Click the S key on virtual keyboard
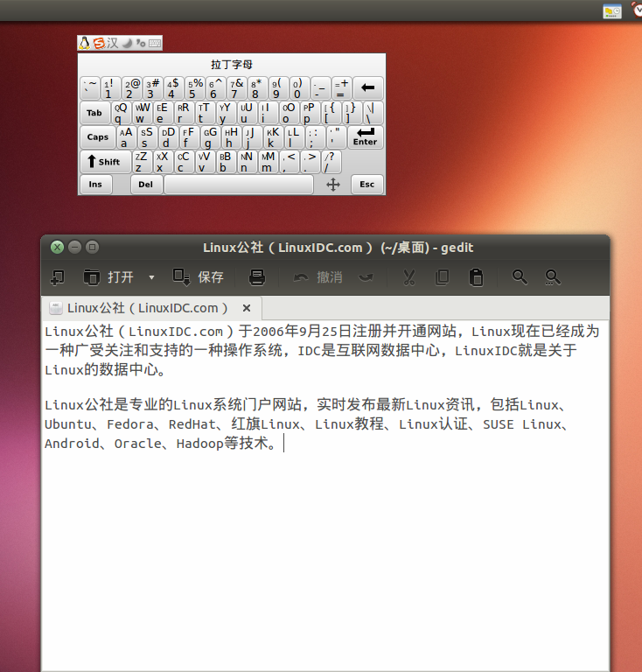This screenshot has height=672, width=642. (x=148, y=137)
